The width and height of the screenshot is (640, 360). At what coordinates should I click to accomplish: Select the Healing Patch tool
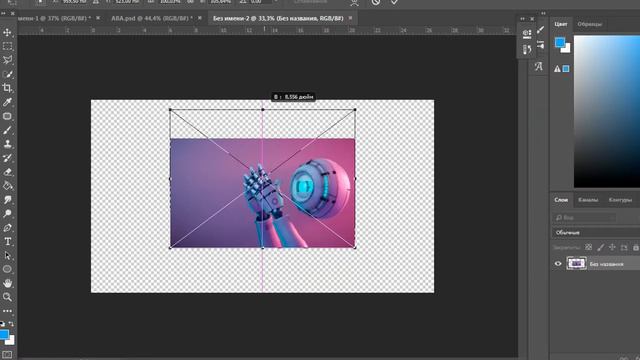point(7,116)
